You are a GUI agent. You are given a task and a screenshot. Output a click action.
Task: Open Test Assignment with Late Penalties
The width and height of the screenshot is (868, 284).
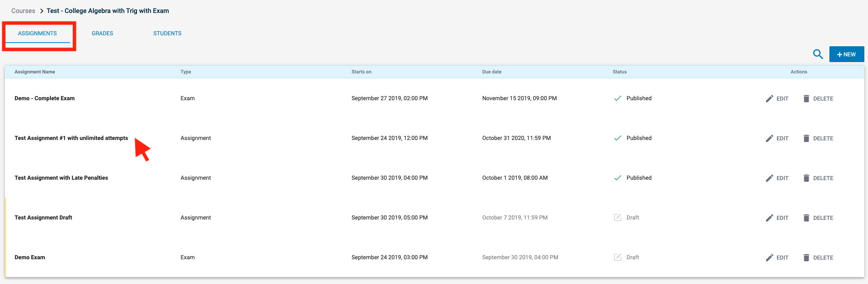(x=61, y=178)
